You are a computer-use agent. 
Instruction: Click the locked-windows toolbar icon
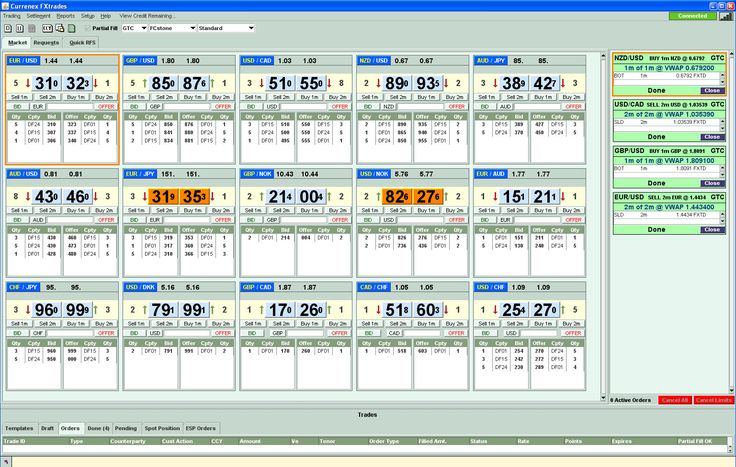point(60,29)
